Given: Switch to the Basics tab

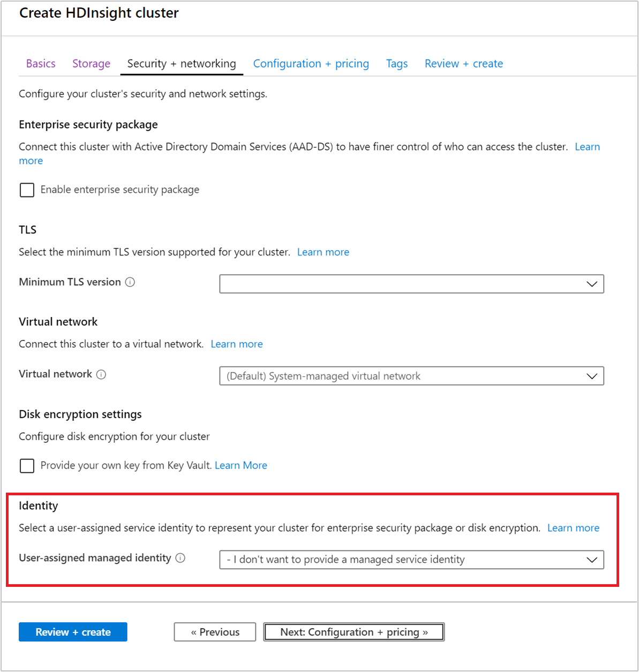Looking at the screenshot, I should 41,63.
